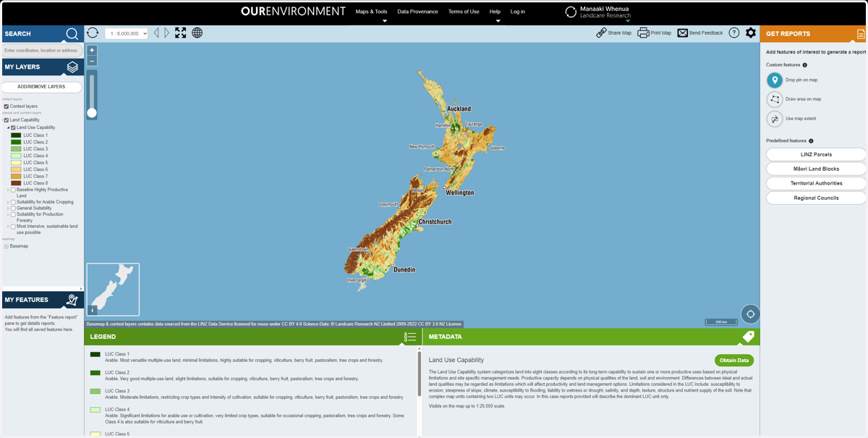Viewport: 868px width, 438px height.
Task: Enable Most intensive sustainable land use checkbox
Action: (x=13, y=227)
